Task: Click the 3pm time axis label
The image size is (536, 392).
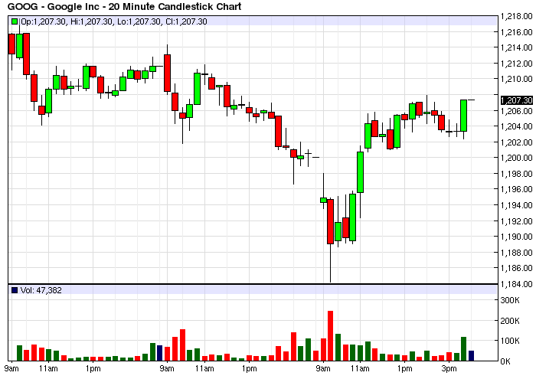Action: pos(449,369)
